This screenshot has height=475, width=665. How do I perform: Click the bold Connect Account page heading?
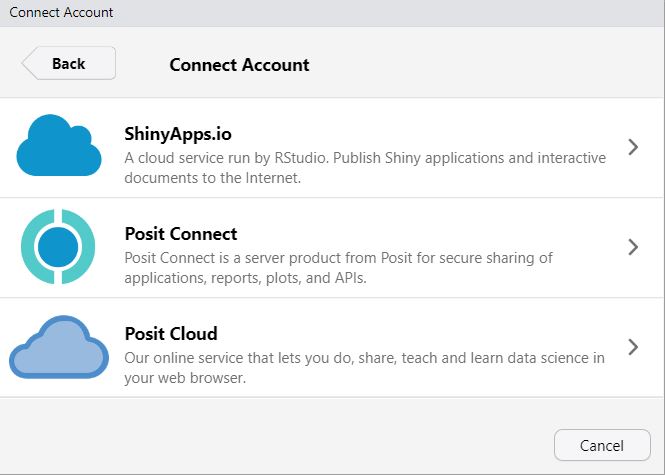[x=239, y=65]
